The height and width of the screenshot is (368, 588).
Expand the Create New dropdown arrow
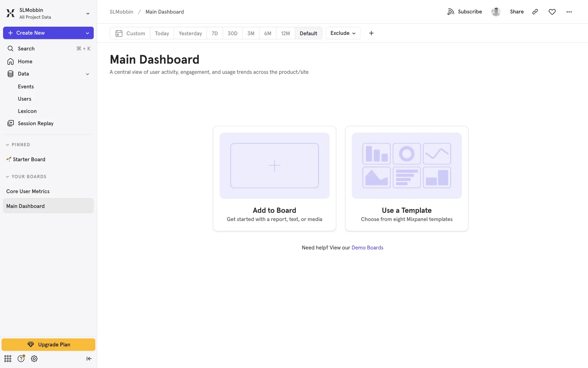click(x=88, y=33)
